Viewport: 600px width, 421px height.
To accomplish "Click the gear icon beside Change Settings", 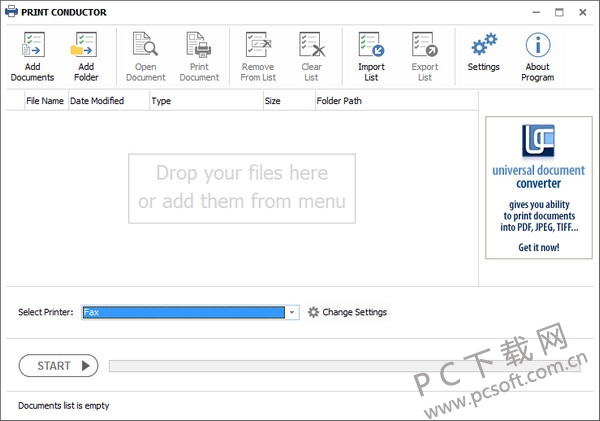I will pos(313,312).
